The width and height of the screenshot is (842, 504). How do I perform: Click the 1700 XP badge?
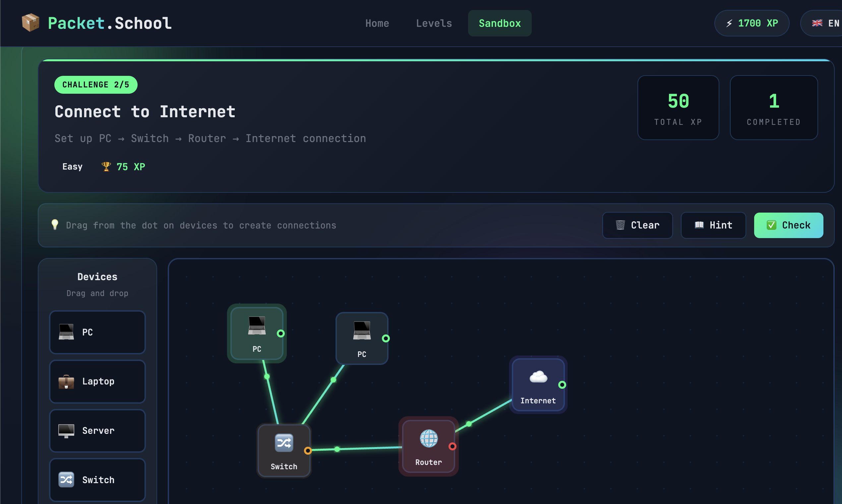tap(751, 23)
